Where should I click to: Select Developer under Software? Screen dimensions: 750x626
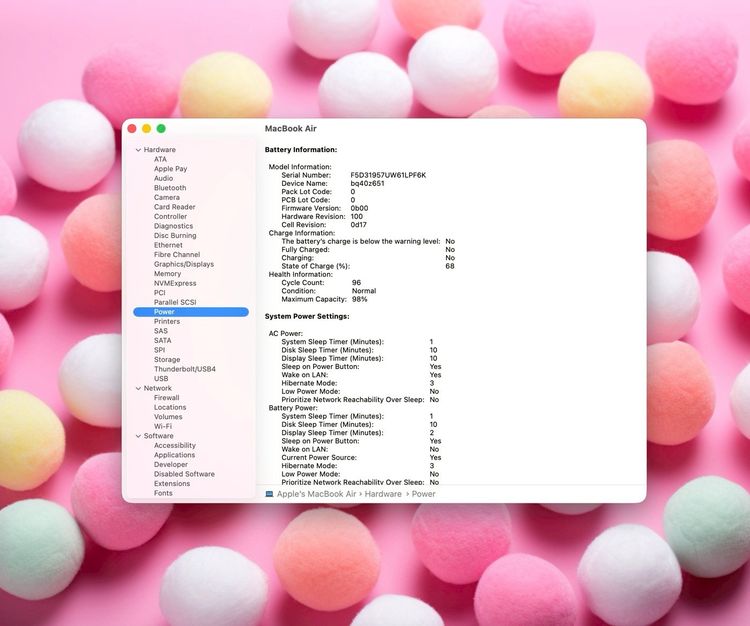click(171, 465)
